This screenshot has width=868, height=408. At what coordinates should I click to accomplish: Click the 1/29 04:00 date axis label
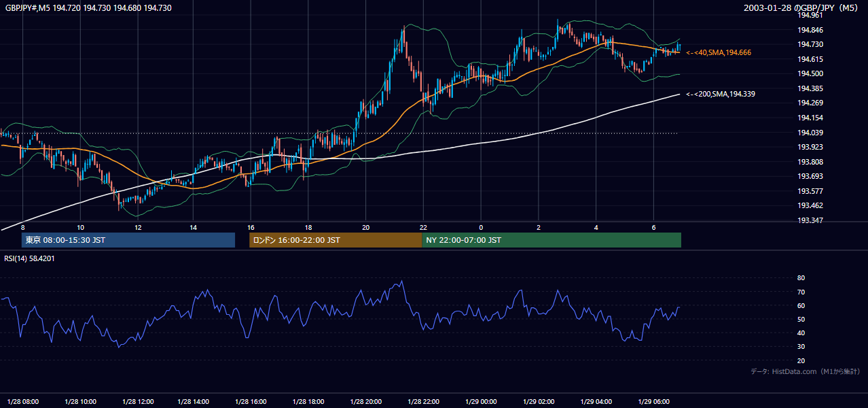click(x=596, y=401)
